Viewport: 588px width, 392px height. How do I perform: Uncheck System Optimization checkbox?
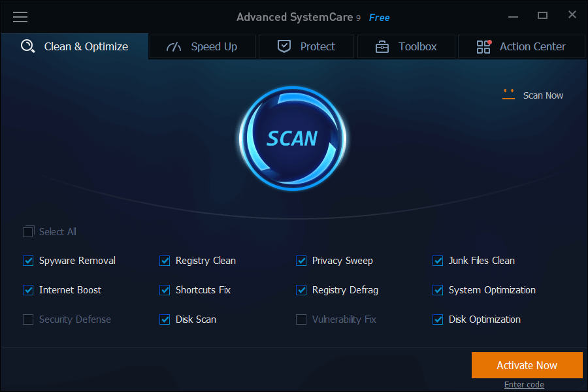pyautogui.click(x=438, y=290)
